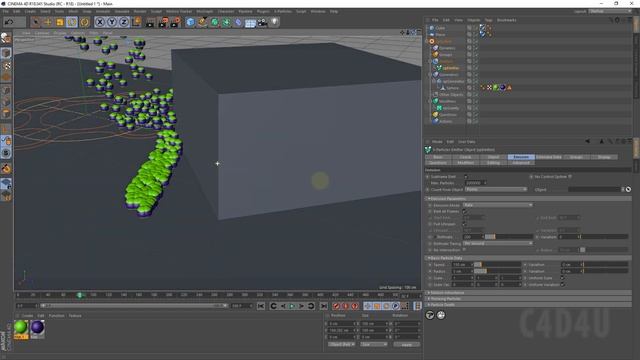Click the Birthrate slider
The height and width of the screenshot is (360, 640).
point(509,237)
